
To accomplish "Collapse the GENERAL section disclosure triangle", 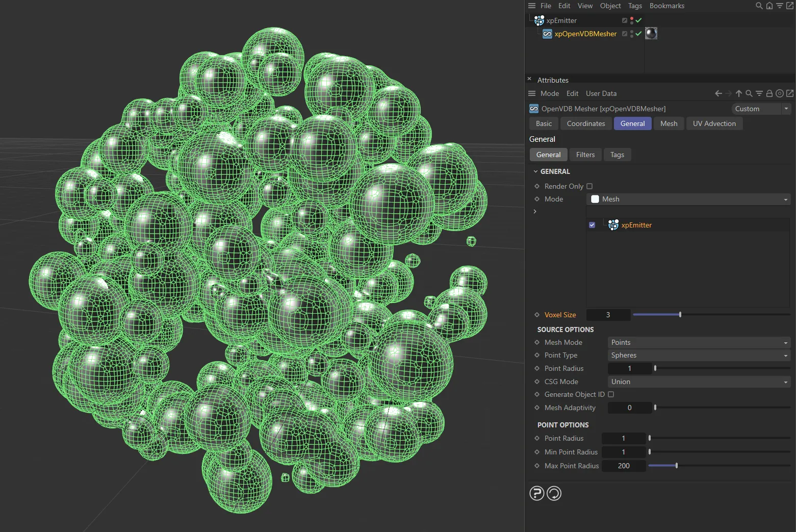I will 535,171.
